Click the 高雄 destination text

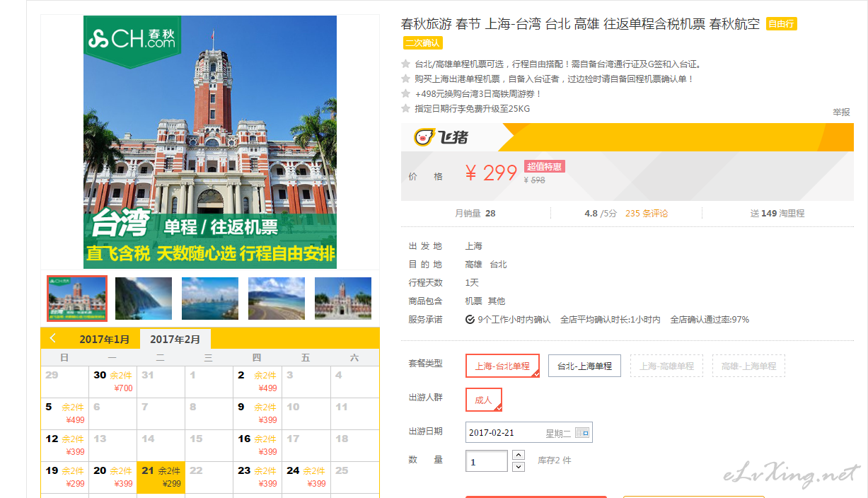(x=473, y=265)
